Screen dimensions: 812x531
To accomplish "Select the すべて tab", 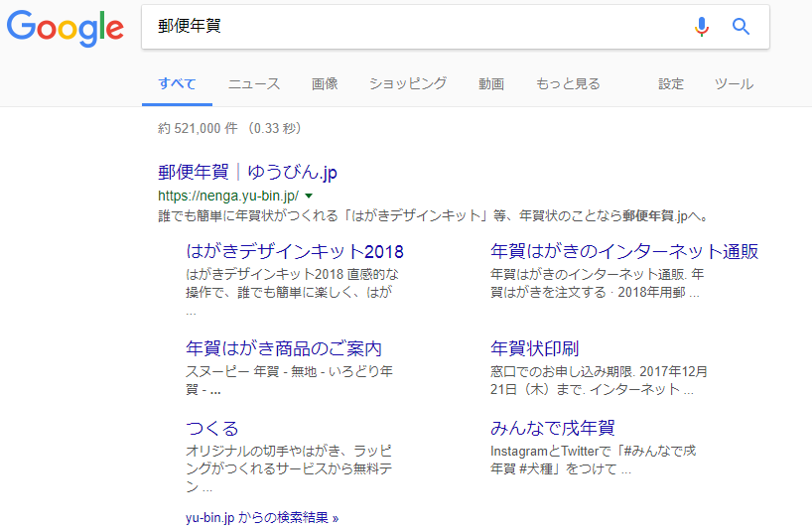I will 177,83.
